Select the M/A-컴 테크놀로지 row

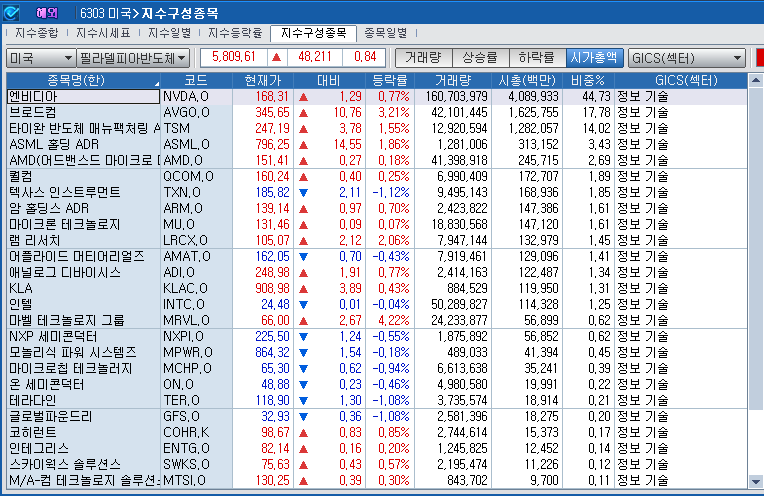click(x=377, y=480)
